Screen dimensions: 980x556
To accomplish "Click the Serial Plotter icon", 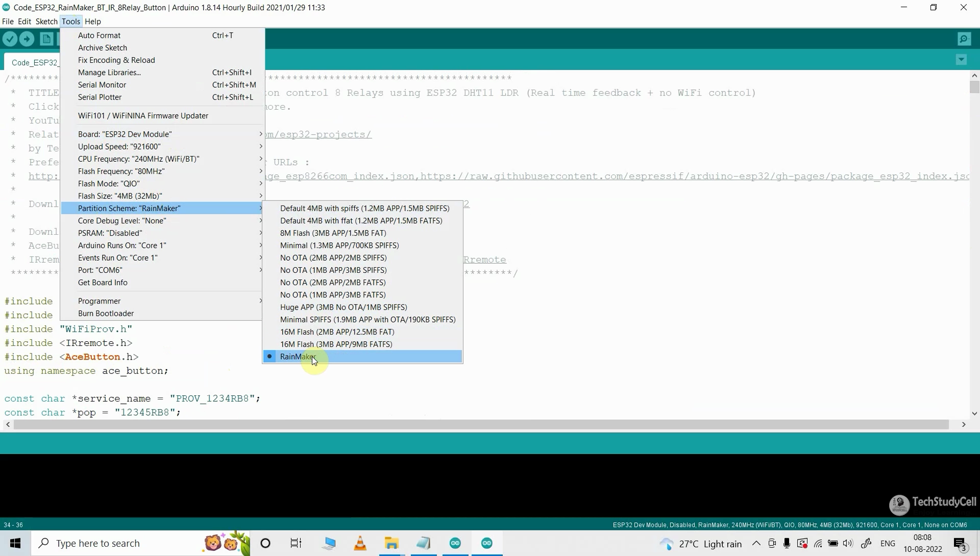I will pos(100,97).
